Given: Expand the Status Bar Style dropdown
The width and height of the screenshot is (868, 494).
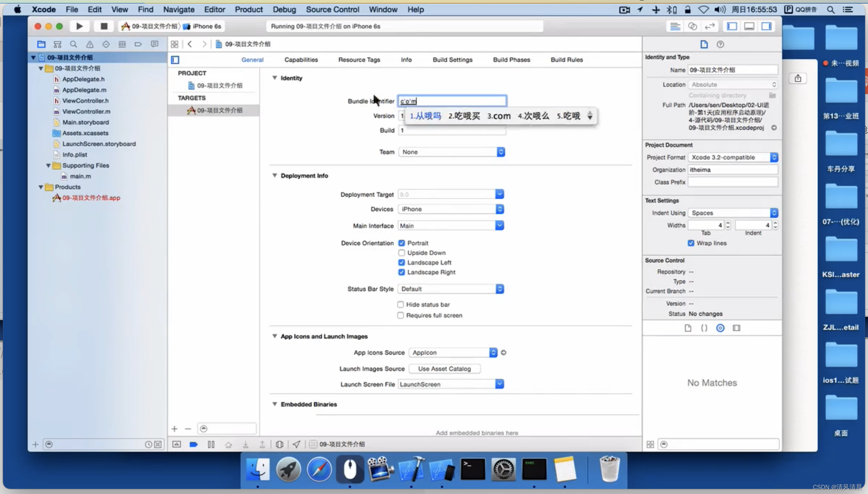Looking at the screenshot, I should tap(500, 289).
